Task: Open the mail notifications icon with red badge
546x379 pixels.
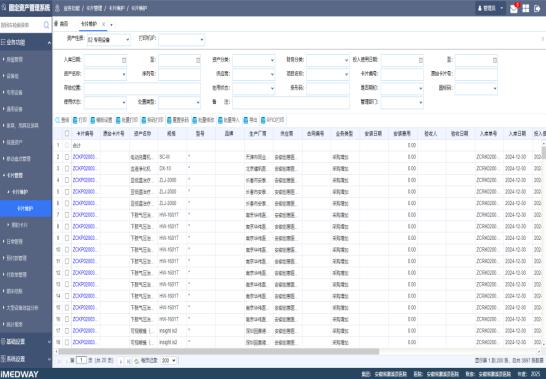Action: [514, 8]
